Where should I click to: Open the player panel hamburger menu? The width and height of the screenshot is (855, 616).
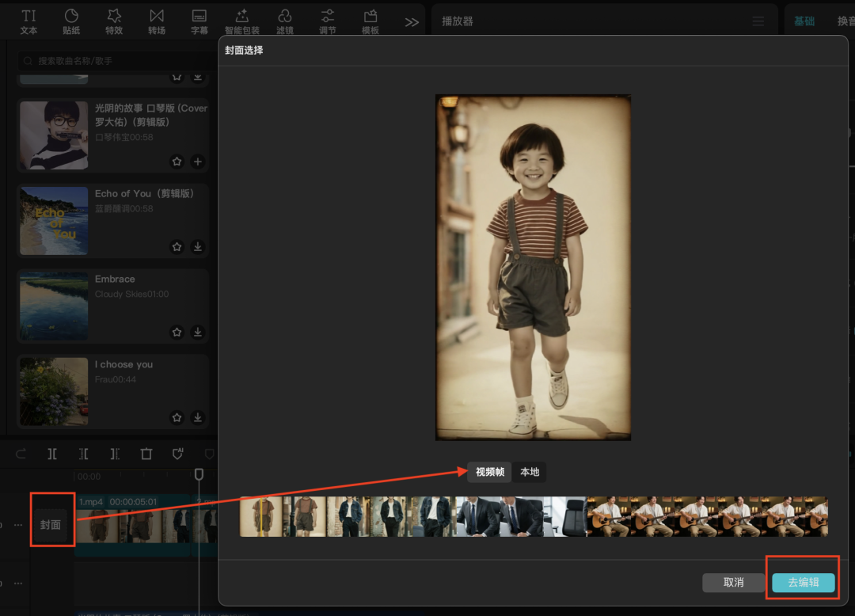(x=758, y=21)
